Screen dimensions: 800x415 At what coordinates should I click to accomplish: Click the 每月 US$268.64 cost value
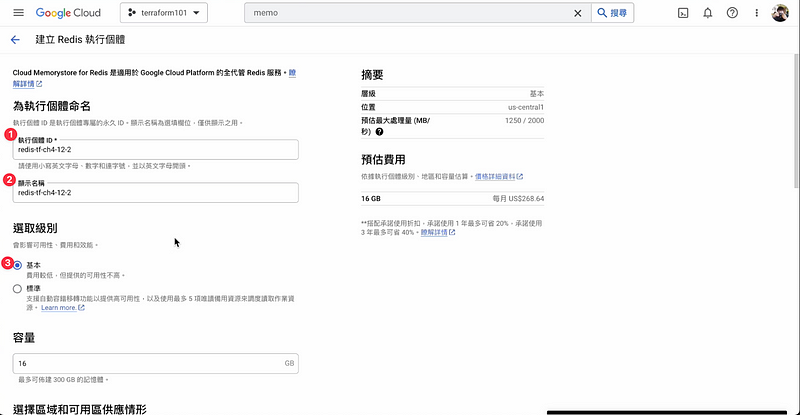coord(518,199)
